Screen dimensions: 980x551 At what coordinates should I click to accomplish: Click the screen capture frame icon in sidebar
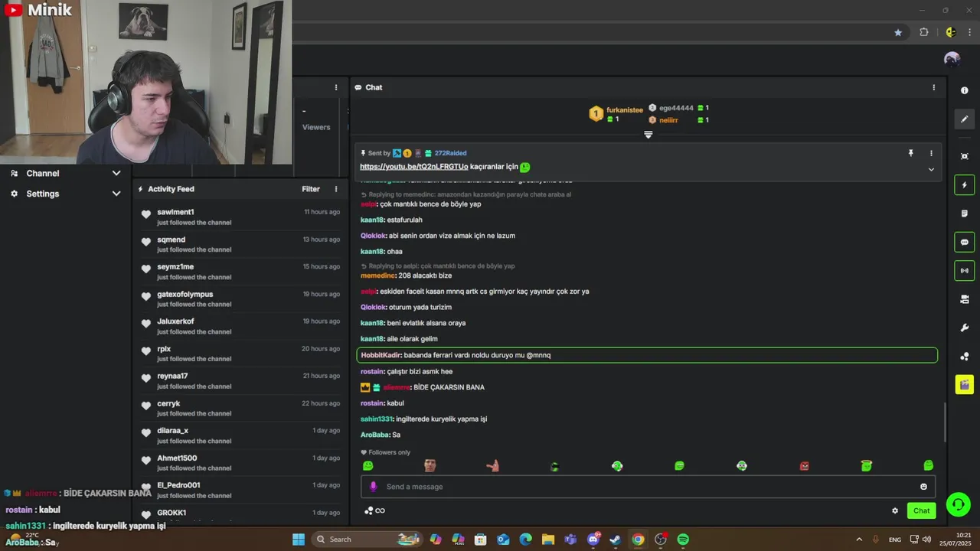pos(964,156)
